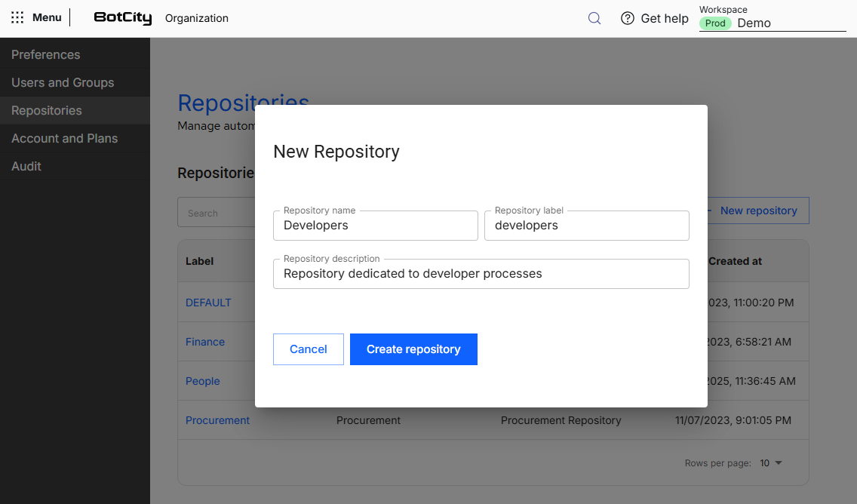Click the Repository name field
The height and width of the screenshot is (504, 857).
tap(376, 225)
